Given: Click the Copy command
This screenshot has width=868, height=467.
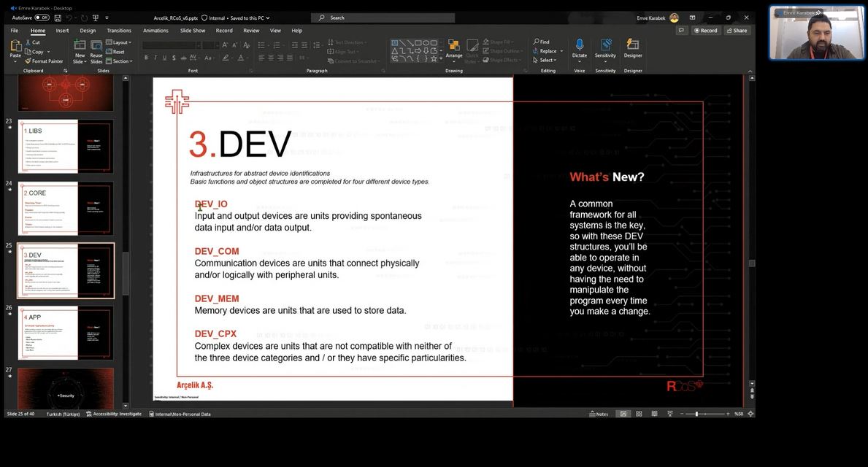Looking at the screenshot, I should coord(34,52).
